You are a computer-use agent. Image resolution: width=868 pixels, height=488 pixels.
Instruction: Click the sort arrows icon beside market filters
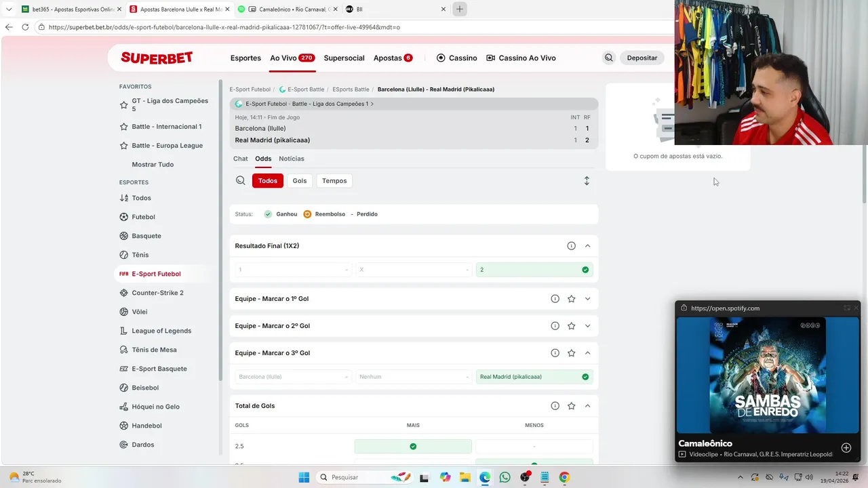pos(587,181)
